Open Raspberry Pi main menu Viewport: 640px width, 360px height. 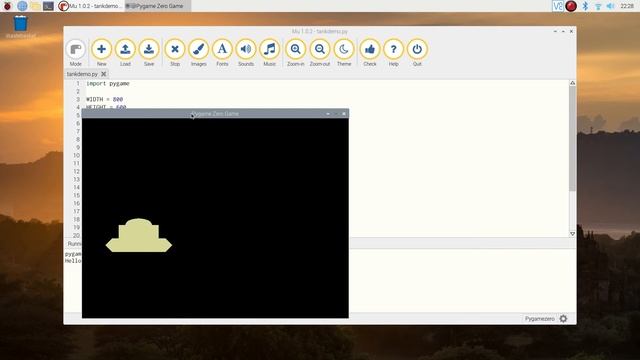click(x=7, y=6)
